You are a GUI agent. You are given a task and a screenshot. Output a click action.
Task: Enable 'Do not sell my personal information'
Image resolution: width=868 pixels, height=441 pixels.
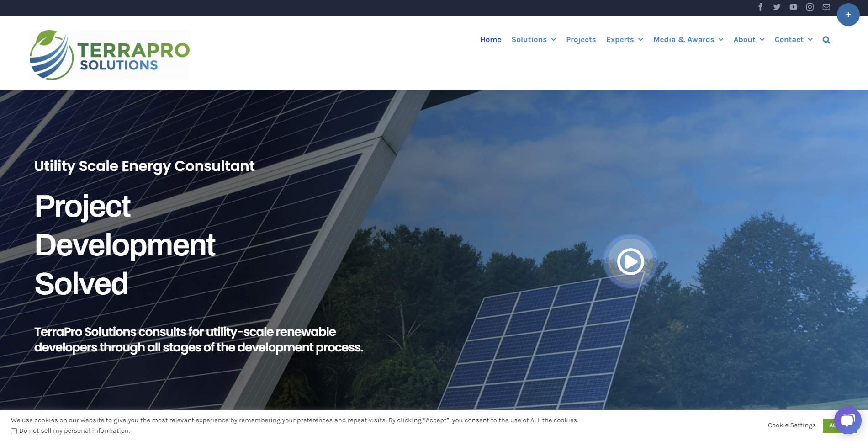(14, 431)
